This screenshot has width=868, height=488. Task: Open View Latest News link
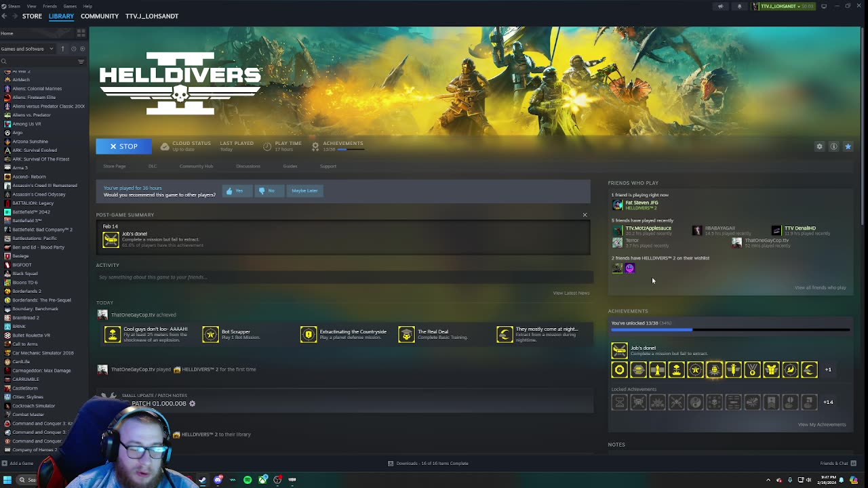point(571,293)
